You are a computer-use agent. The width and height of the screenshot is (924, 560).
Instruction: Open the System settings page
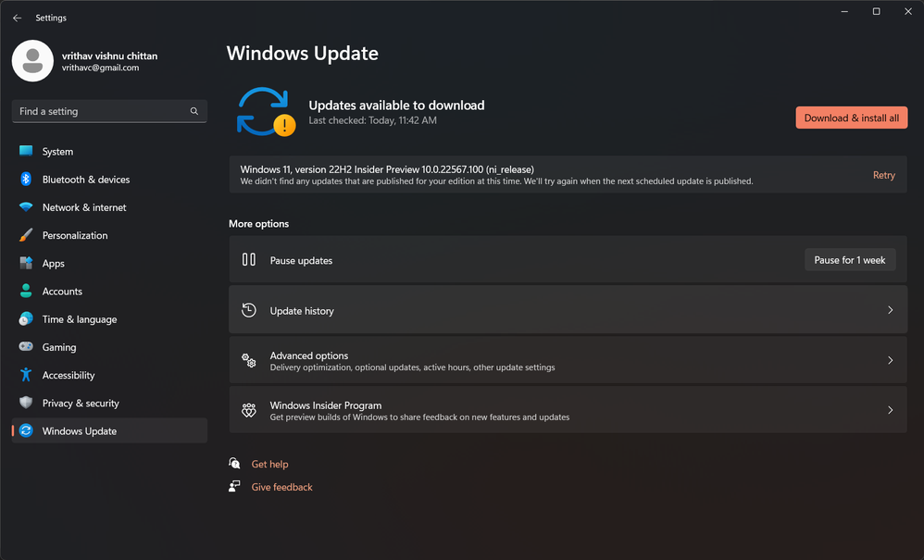109,151
